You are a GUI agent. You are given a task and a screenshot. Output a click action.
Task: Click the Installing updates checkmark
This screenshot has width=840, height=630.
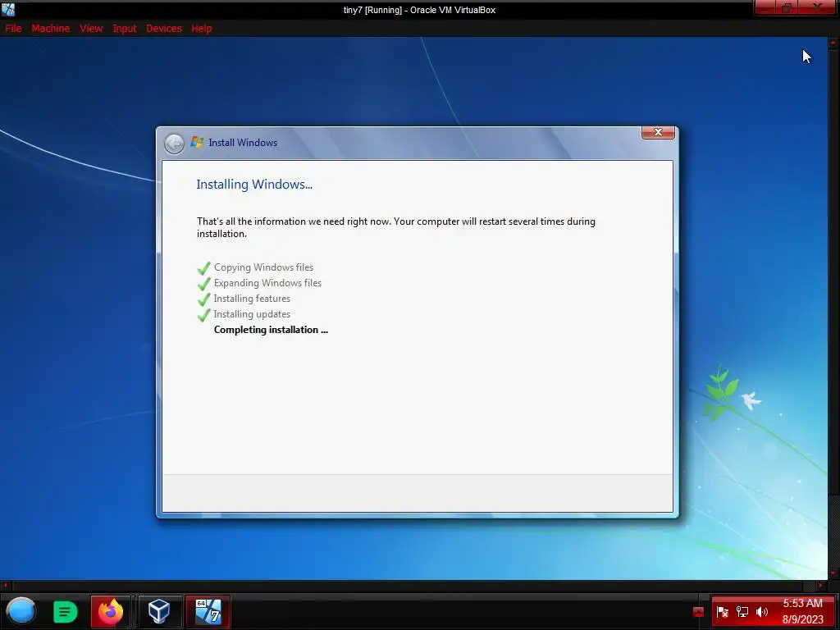point(203,314)
